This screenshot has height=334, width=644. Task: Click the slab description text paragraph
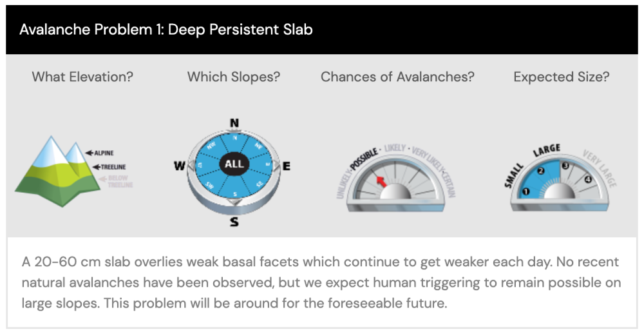click(x=321, y=282)
